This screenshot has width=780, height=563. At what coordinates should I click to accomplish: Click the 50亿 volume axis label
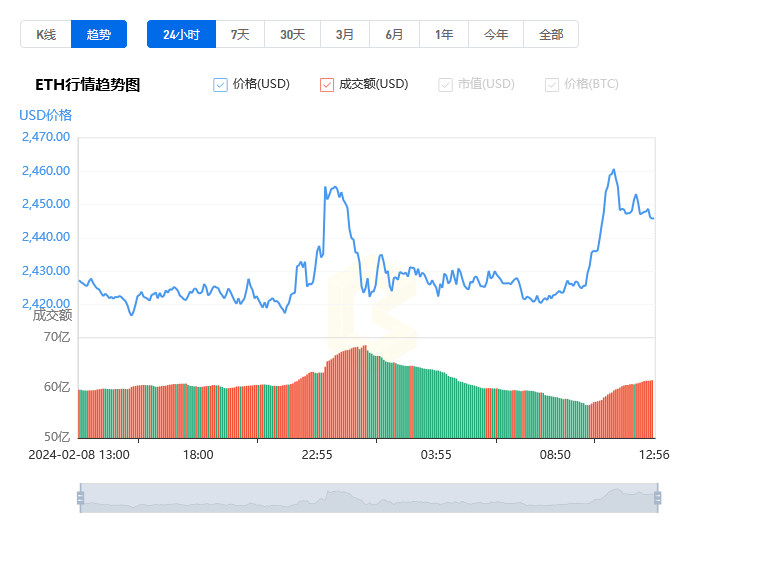tap(57, 437)
